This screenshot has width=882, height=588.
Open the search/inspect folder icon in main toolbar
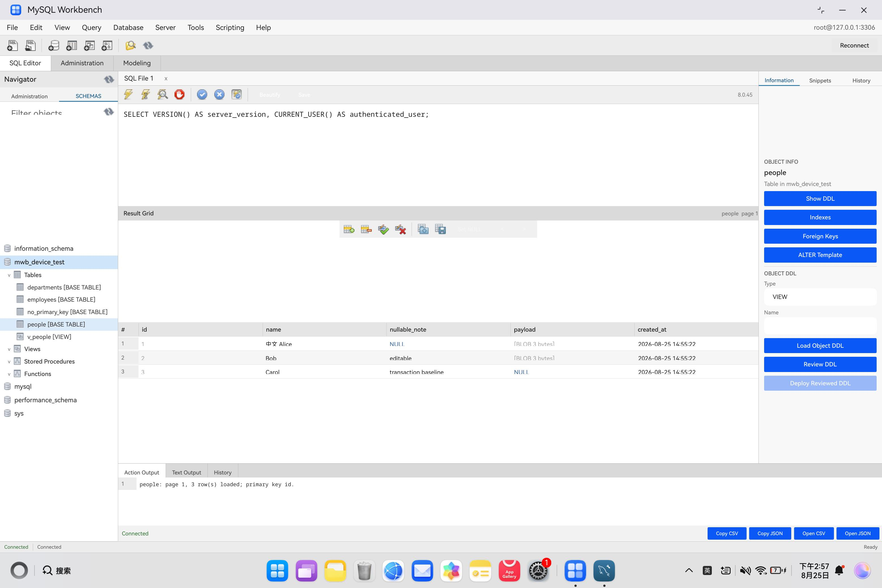point(130,46)
